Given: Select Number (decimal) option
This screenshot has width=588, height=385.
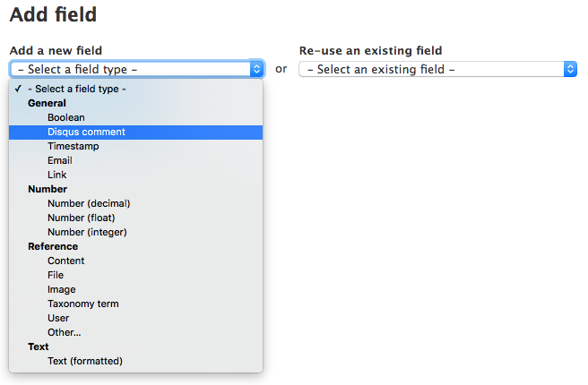Looking at the screenshot, I should pos(135,204).
